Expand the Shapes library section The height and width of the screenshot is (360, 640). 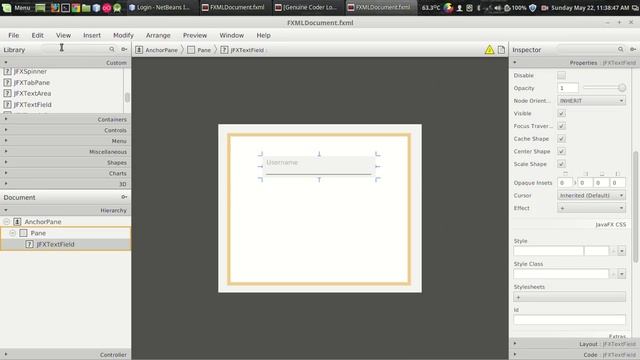[65, 162]
